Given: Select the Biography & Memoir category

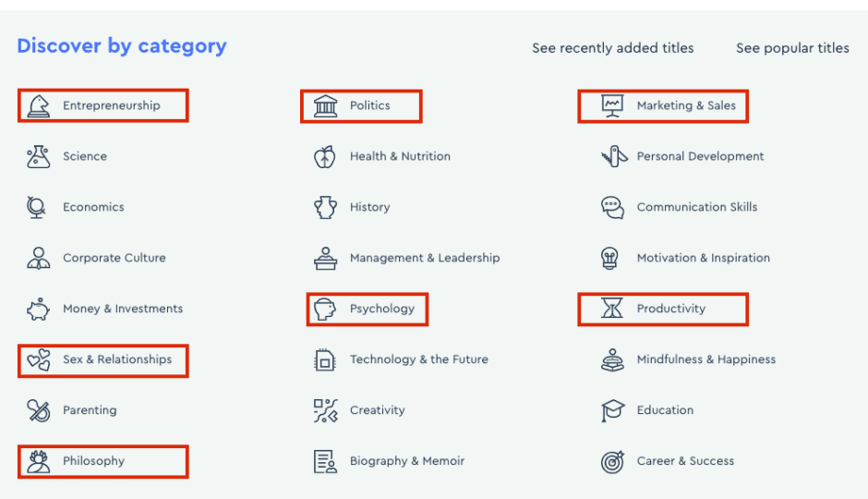Looking at the screenshot, I should (x=407, y=461).
